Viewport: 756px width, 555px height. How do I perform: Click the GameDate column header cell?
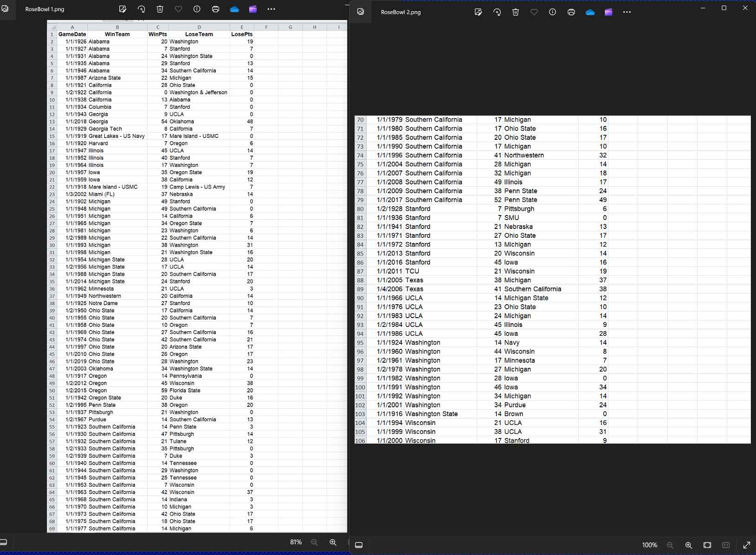(x=72, y=34)
